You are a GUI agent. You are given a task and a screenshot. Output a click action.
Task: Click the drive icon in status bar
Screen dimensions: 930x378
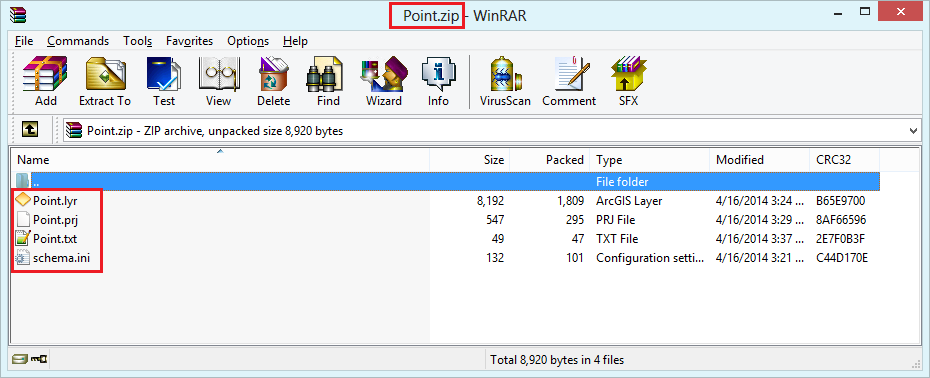[20, 359]
